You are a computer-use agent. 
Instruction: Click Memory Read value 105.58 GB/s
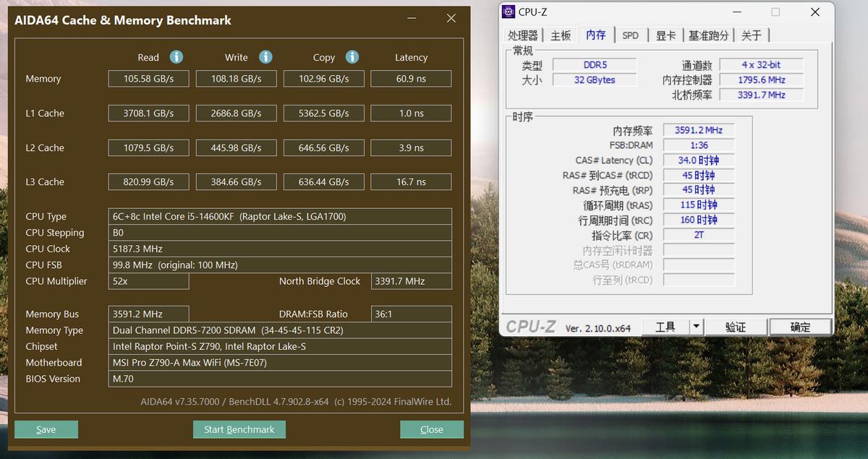pyautogui.click(x=149, y=79)
